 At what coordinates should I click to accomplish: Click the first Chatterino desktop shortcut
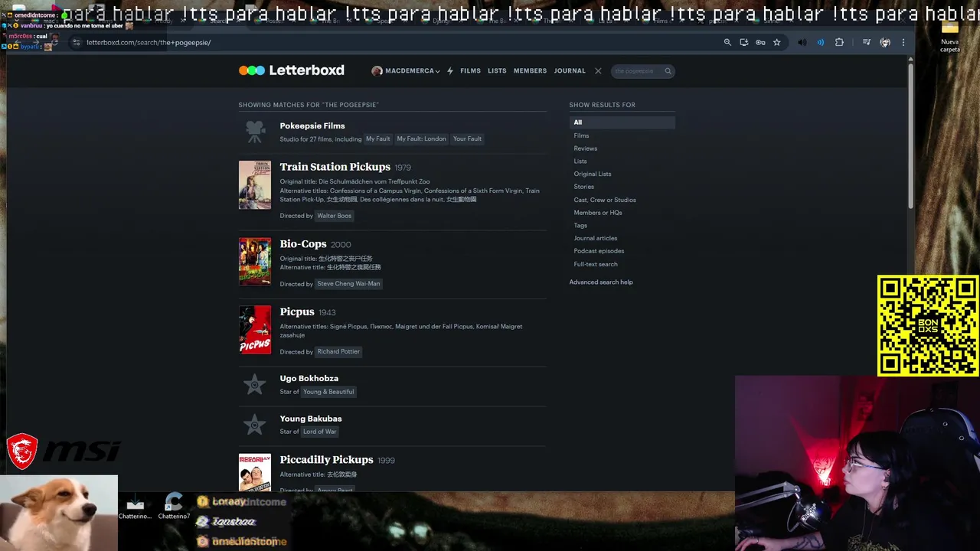[x=135, y=507]
